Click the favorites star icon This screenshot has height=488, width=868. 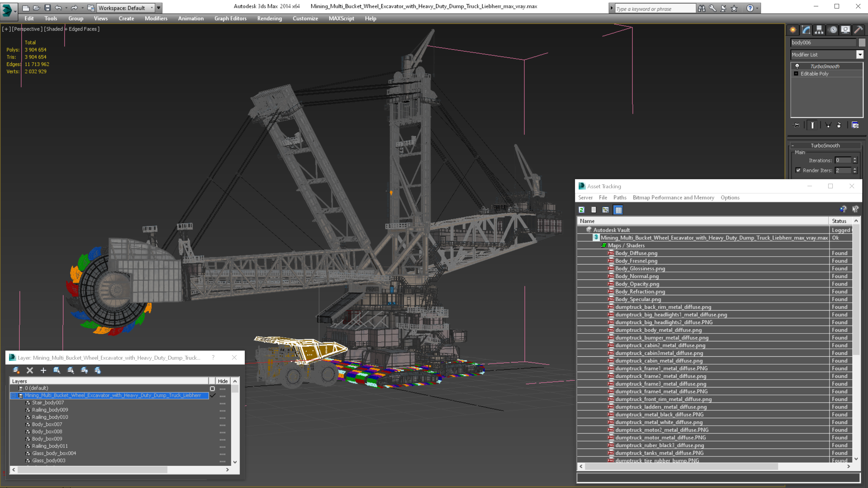pos(734,8)
